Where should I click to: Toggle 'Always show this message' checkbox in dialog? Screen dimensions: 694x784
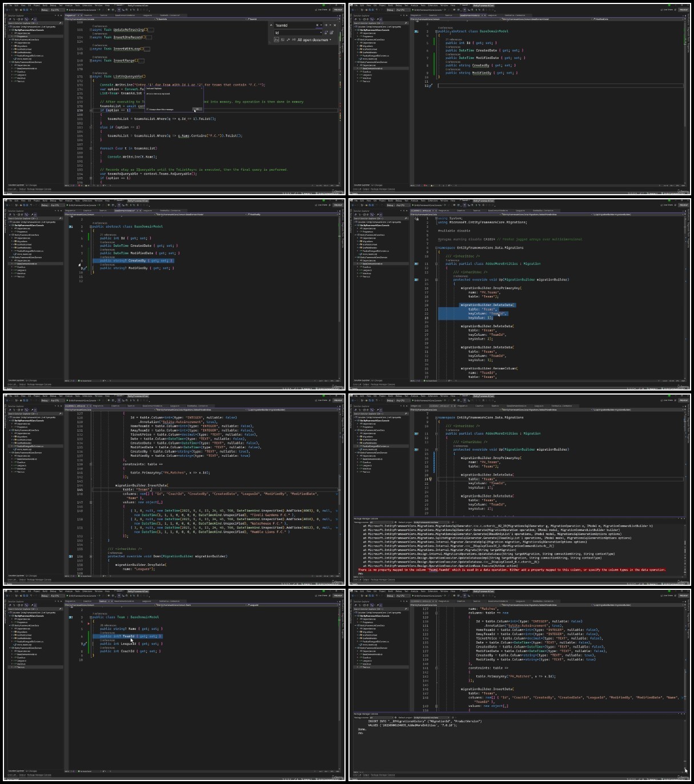147,109
